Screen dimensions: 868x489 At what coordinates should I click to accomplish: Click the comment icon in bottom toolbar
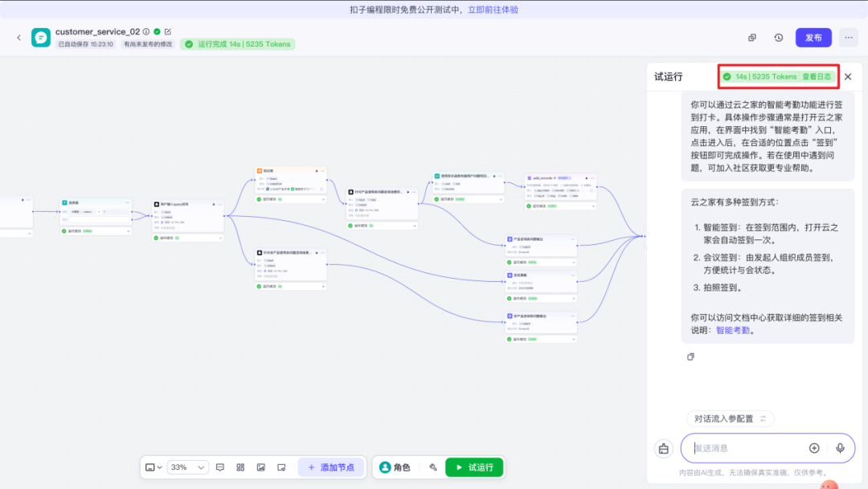coord(220,467)
